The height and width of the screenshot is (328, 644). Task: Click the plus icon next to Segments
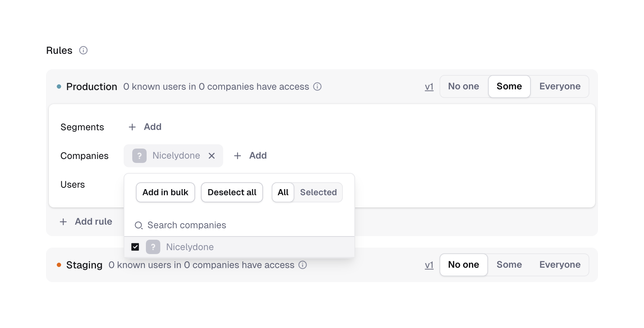coord(132,127)
